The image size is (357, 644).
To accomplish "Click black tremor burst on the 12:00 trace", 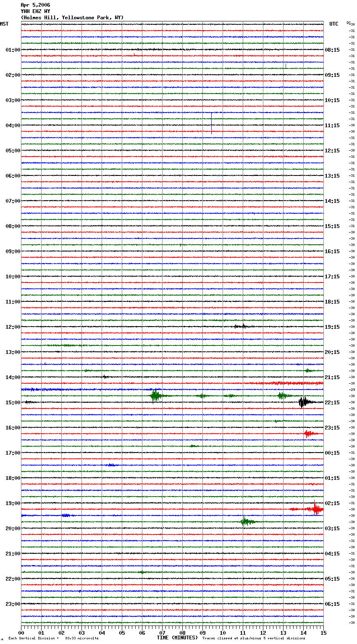I will [242, 326].
